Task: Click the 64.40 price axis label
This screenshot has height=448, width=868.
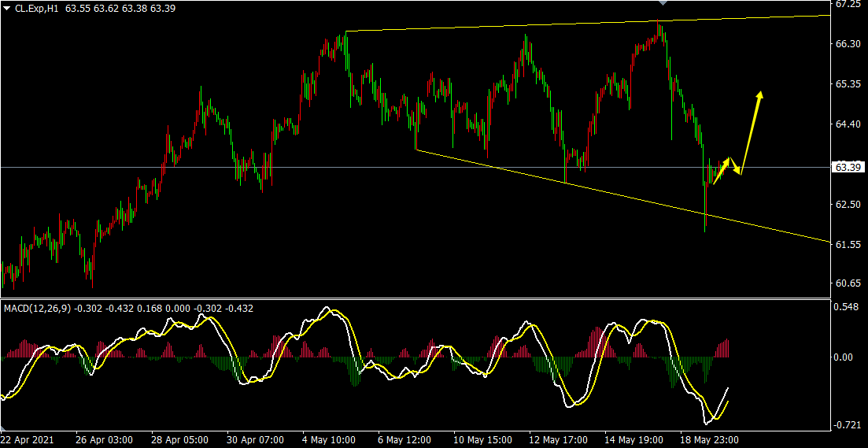Action: coord(847,124)
